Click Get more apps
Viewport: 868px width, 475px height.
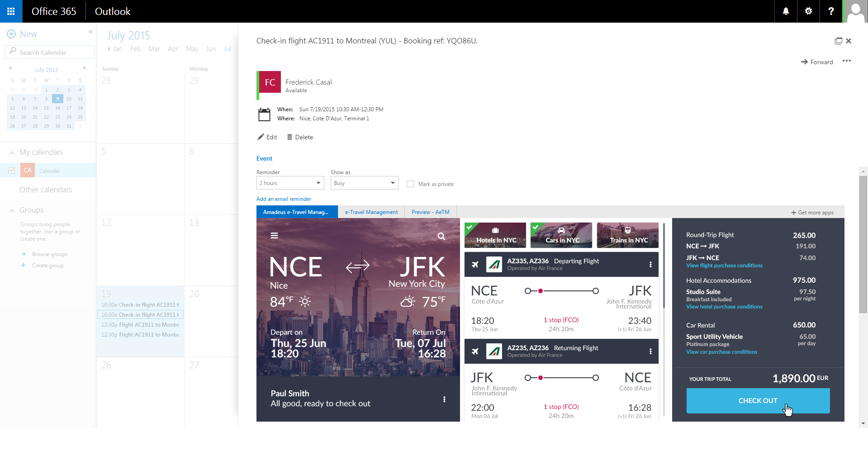pos(812,213)
